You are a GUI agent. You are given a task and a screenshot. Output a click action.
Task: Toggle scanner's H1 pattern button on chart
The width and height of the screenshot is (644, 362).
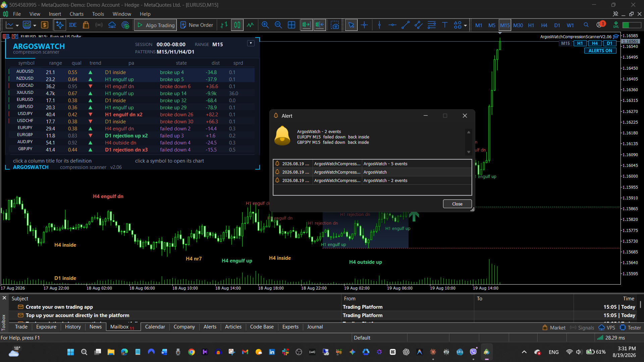580,43
